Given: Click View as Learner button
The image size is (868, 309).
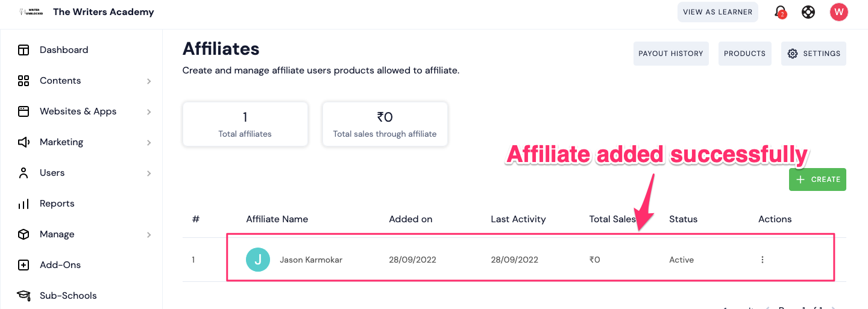Looking at the screenshot, I should [717, 12].
